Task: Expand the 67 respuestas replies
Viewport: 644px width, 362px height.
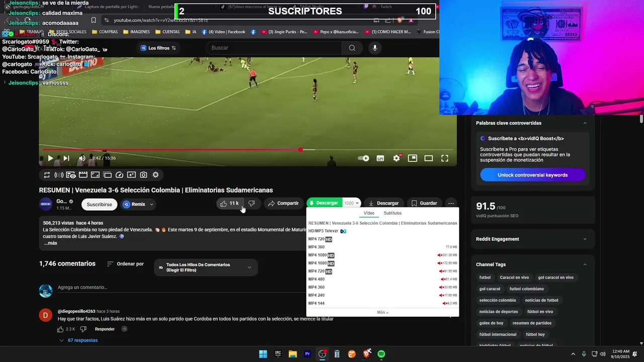Action: click(78, 340)
